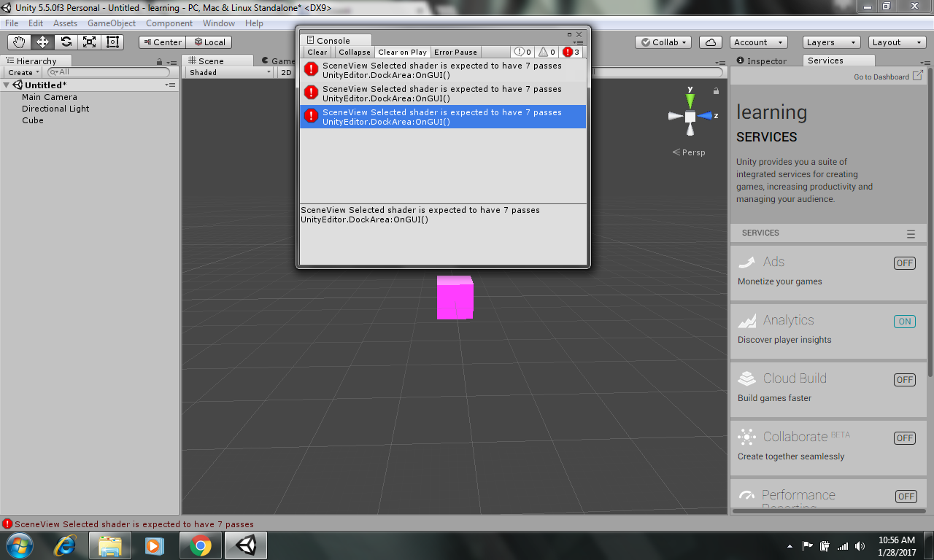Viewport: 934px width, 560px height.
Task: Toggle warning messages filter in Console
Action: pyautogui.click(x=547, y=52)
